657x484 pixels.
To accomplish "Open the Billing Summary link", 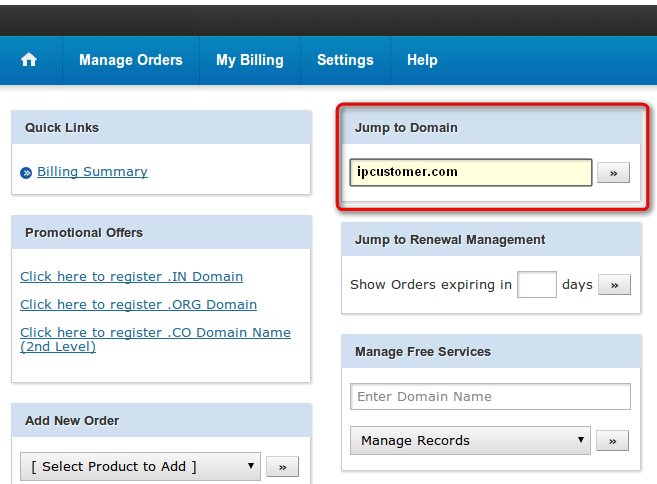I will coord(92,171).
